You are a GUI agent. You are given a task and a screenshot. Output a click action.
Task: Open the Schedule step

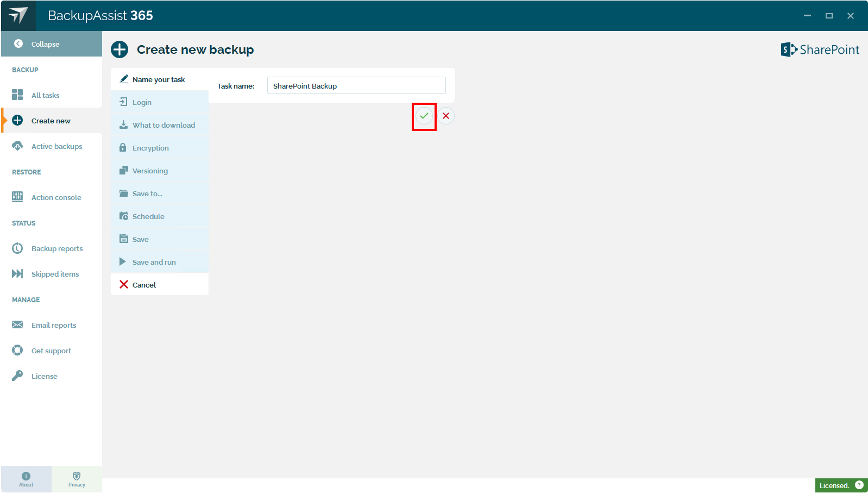pyautogui.click(x=160, y=216)
